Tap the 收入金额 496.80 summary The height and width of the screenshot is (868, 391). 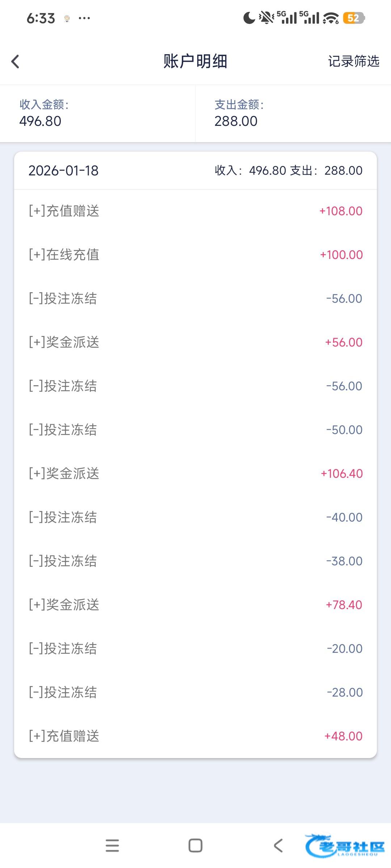[x=98, y=114]
